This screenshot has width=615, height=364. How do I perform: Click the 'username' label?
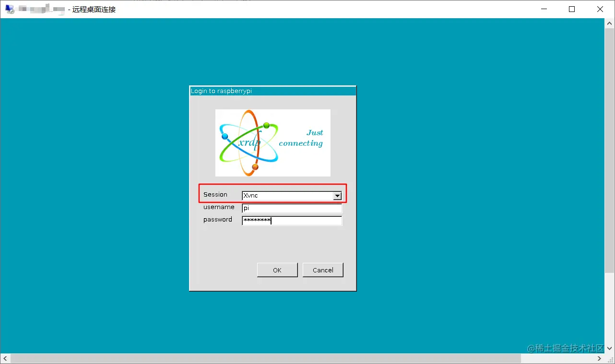[219, 207]
